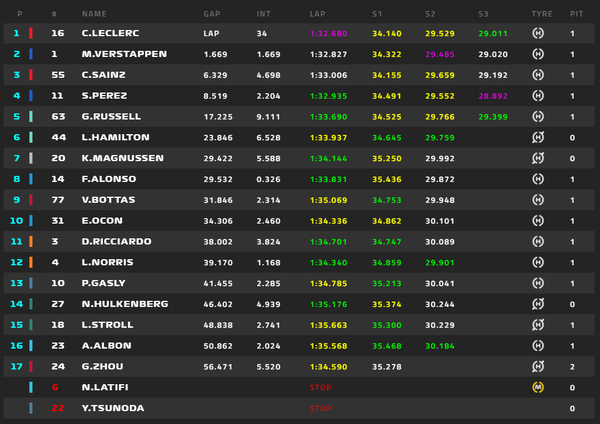Click Perez's purple S3 time 28.892

pyautogui.click(x=493, y=96)
